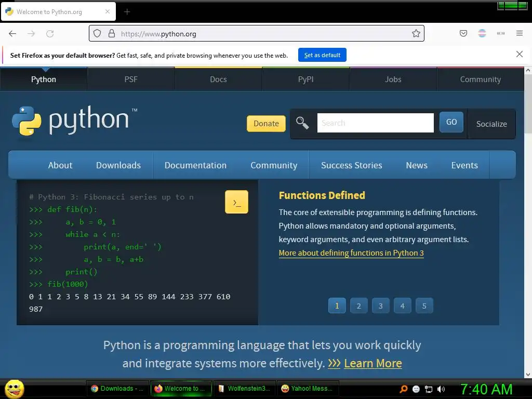Expand the About navigation menu
532x399 pixels.
(x=60, y=165)
